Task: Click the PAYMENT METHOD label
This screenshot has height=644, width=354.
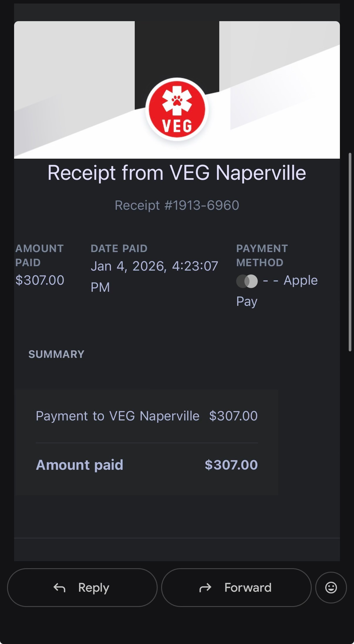Action: pyautogui.click(x=262, y=255)
